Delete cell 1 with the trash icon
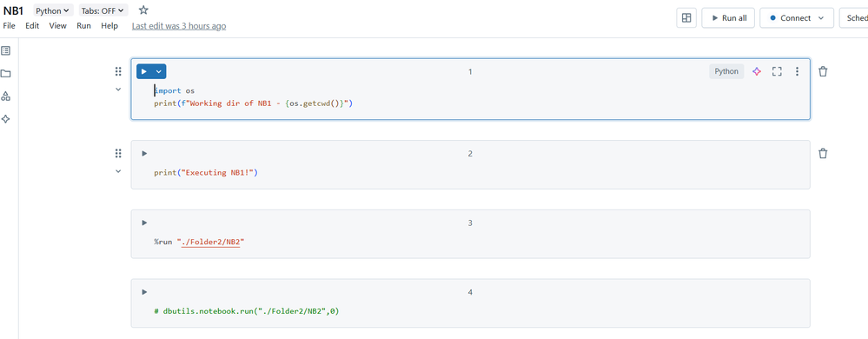The height and width of the screenshot is (339, 868). (x=823, y=71)
